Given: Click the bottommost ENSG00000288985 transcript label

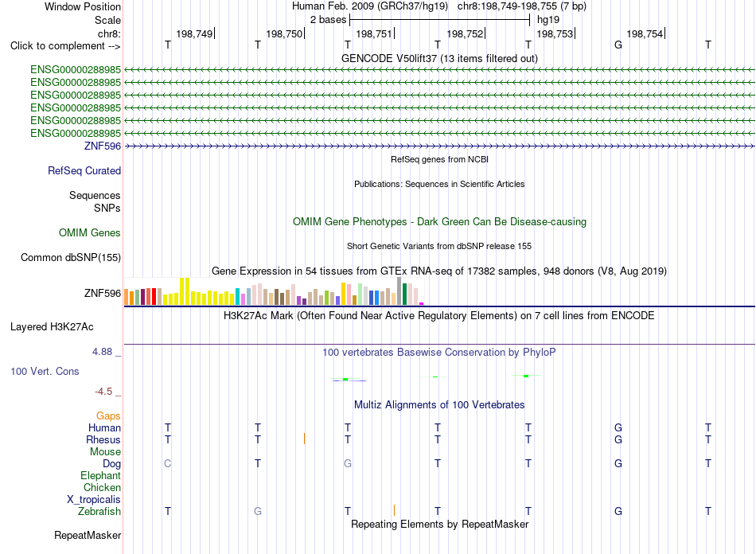Looking at the screenshot, I should (x=76, y=133).
